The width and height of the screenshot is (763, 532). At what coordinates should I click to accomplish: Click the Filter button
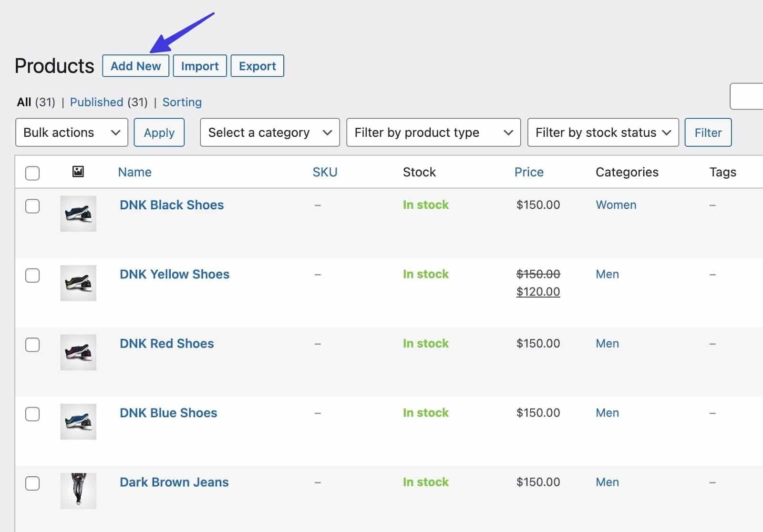708,133
